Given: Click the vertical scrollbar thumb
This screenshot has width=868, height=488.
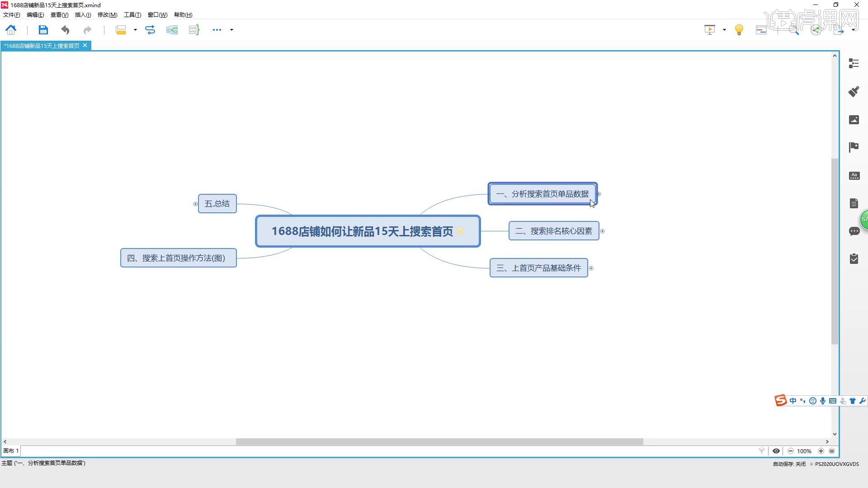Looking at the screenshot, I should click(x=835, y=251).
